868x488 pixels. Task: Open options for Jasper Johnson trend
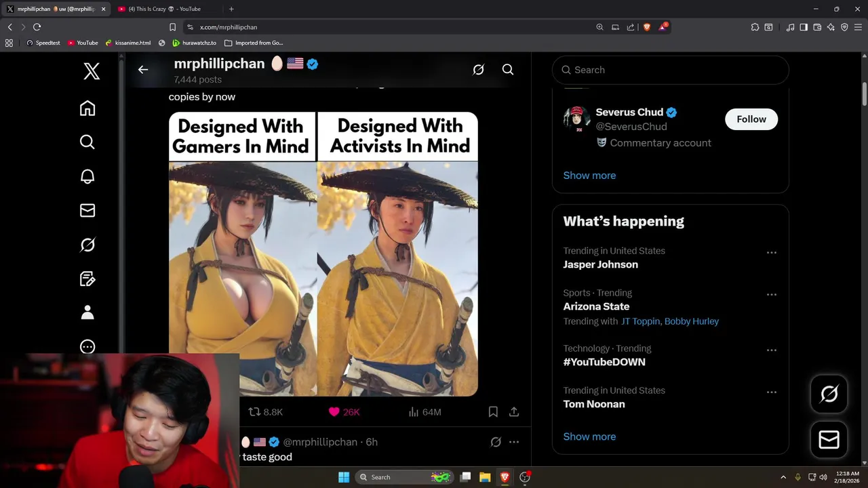(772, 252)
